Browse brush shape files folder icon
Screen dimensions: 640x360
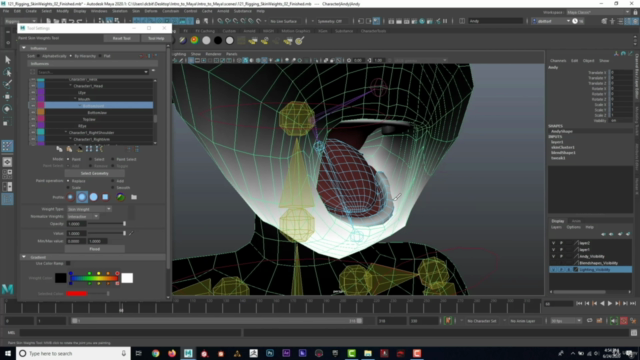point(133,197)
